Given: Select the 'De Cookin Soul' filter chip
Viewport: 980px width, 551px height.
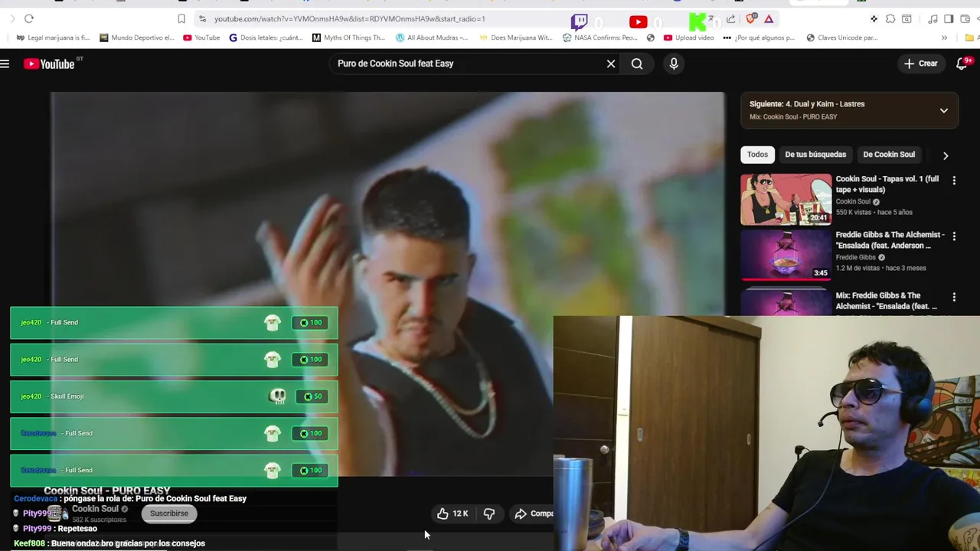Looking at the screenshot, I should point(889,155).
